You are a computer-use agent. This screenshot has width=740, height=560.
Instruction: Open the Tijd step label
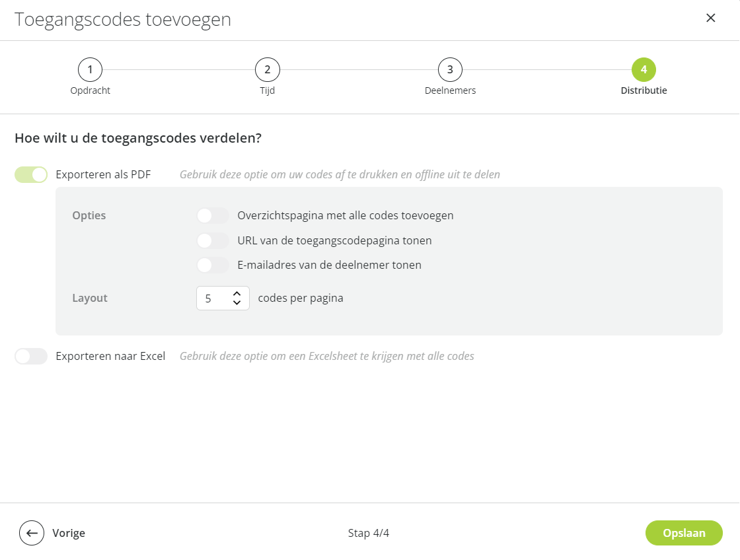(x=268, y=90)
